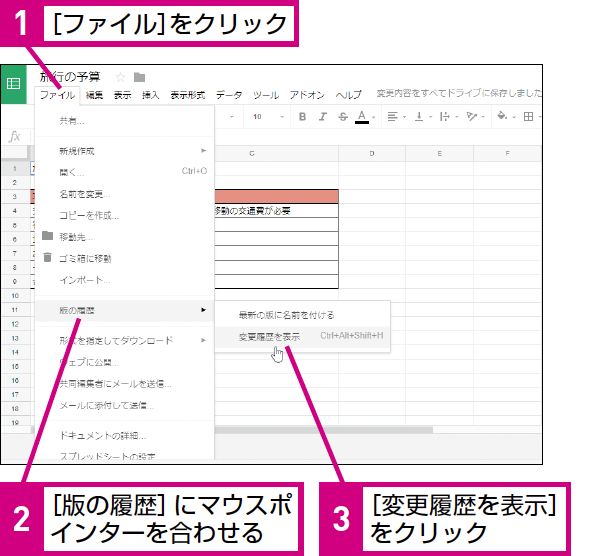
Task: Select 共同編集者にメールを送信... menu item
Action: tap(124, 383)
